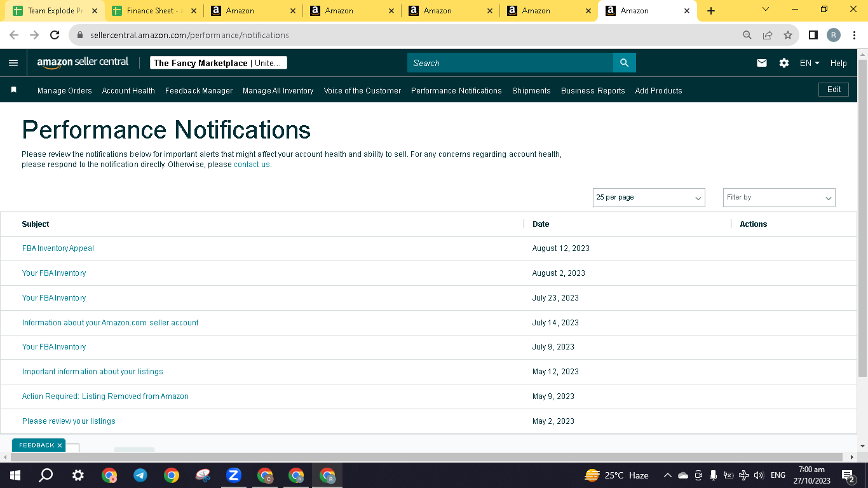Toggle the browser side panel

click(x=813, y=35)
